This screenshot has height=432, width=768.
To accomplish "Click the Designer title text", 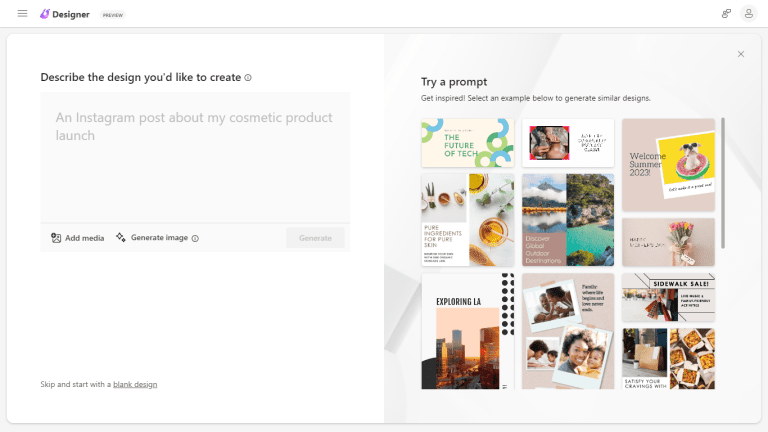I will point(71,15).
